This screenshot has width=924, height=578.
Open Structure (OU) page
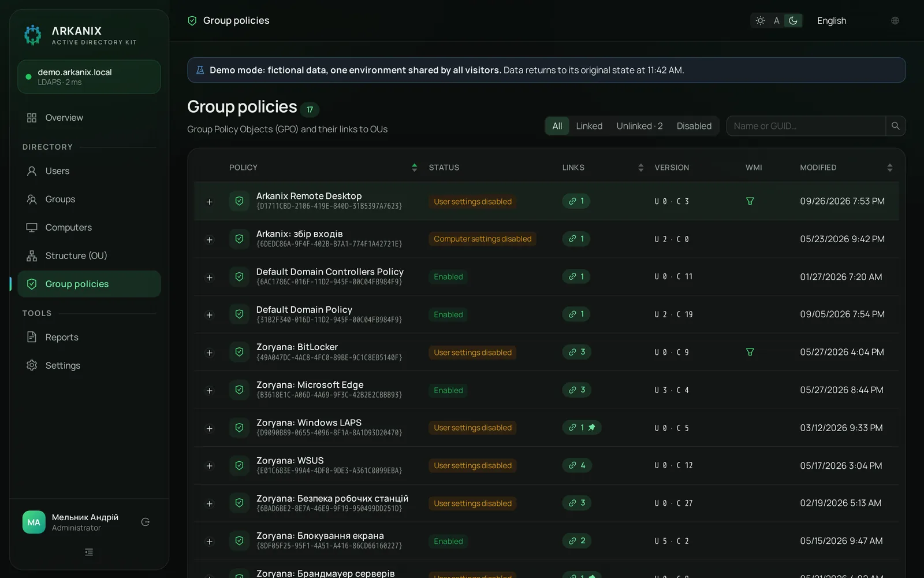point(89,255)
